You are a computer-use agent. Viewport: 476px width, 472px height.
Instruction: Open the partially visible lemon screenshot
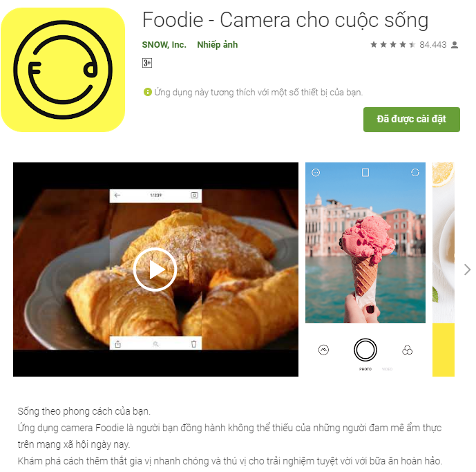[444, 270]
